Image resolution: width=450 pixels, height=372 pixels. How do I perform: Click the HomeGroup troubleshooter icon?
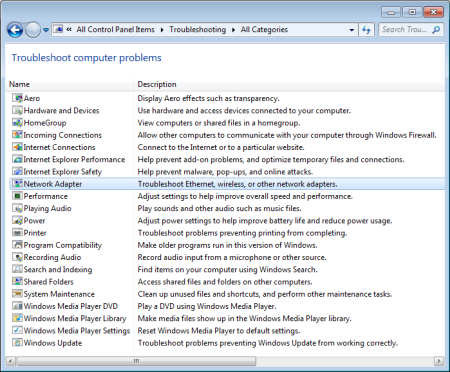[17, 123]
